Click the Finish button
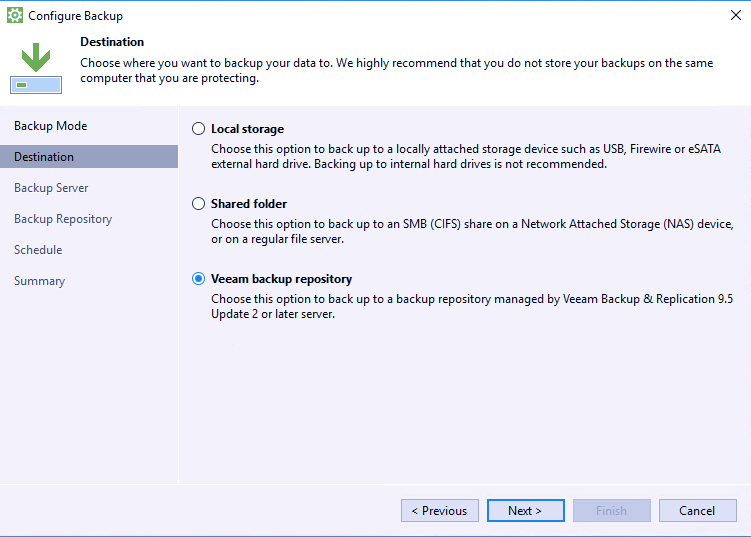The width and height of the screenshot is (751, 537). coord(611,511)
